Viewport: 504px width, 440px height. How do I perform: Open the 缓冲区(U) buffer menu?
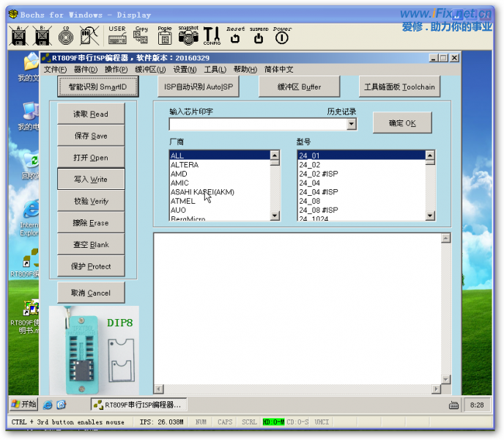150,70
